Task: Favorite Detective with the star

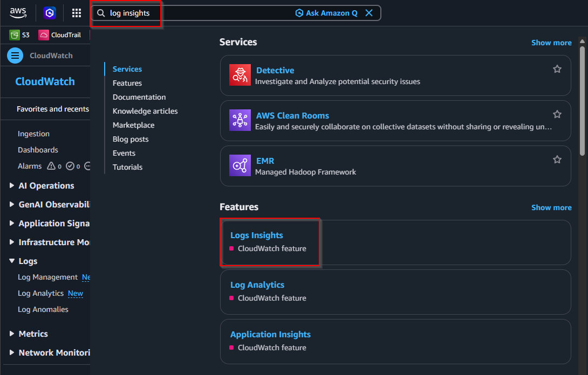Action: coord(557,69)
